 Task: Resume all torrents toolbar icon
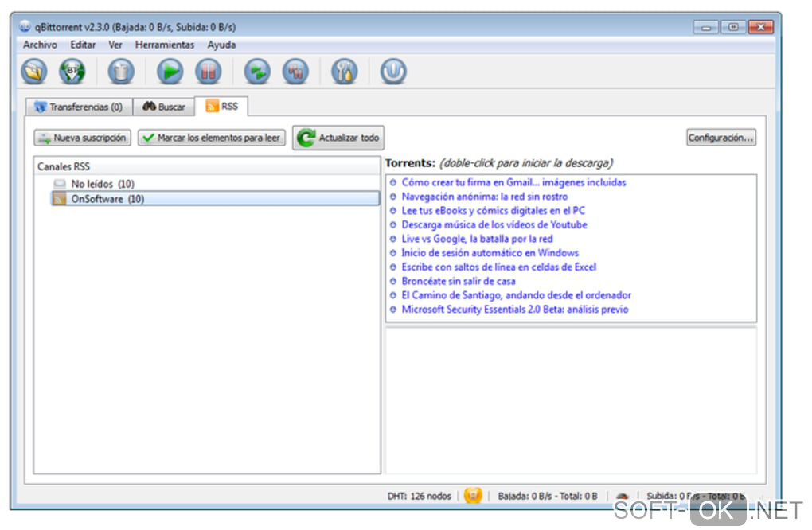click(257, 72)
